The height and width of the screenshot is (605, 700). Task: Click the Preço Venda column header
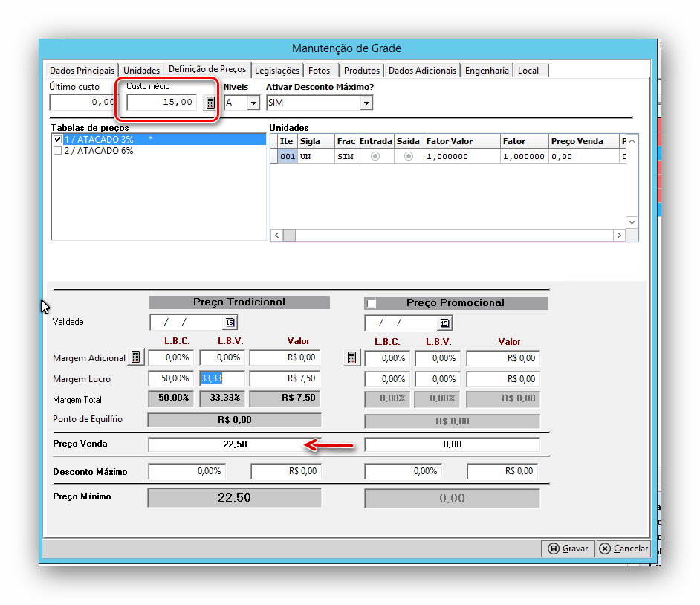click(x=584, y=141)
